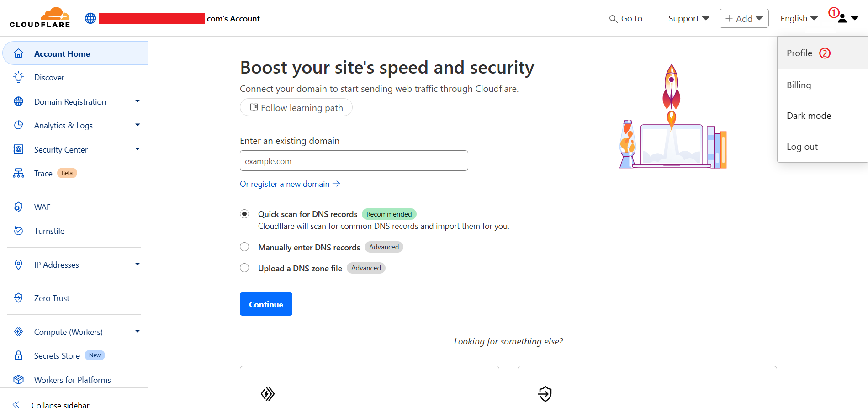
Task: Click the Cloudflare logo
Action: click(40, 17)
